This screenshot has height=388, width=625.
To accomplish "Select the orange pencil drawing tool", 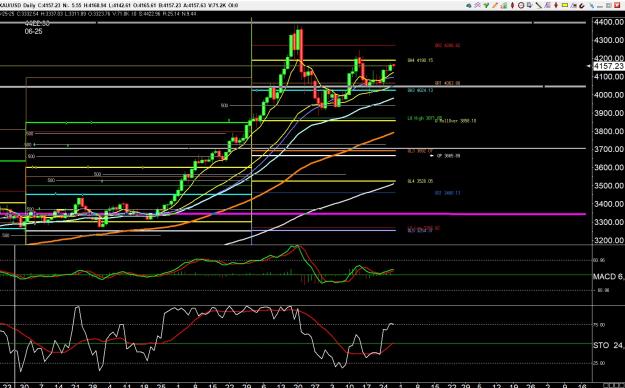I will (x=495, y=5).
